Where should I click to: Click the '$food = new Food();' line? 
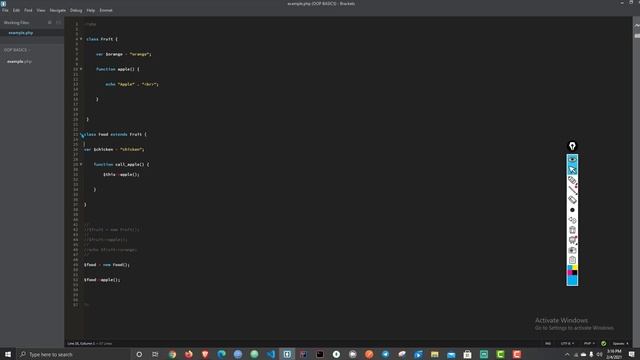tap(107, 264)
